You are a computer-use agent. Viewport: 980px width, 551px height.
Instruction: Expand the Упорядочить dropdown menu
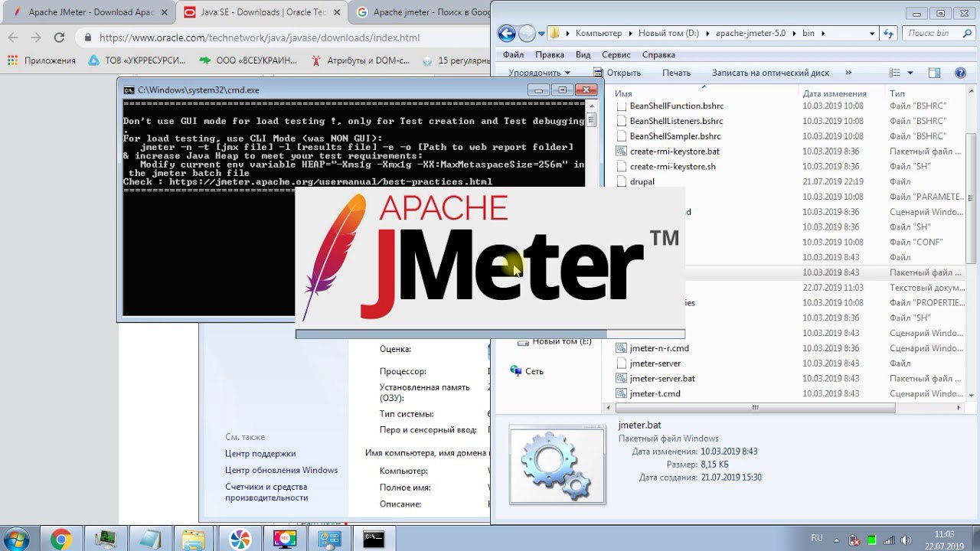pyautogui.click(x=539, y=73)
